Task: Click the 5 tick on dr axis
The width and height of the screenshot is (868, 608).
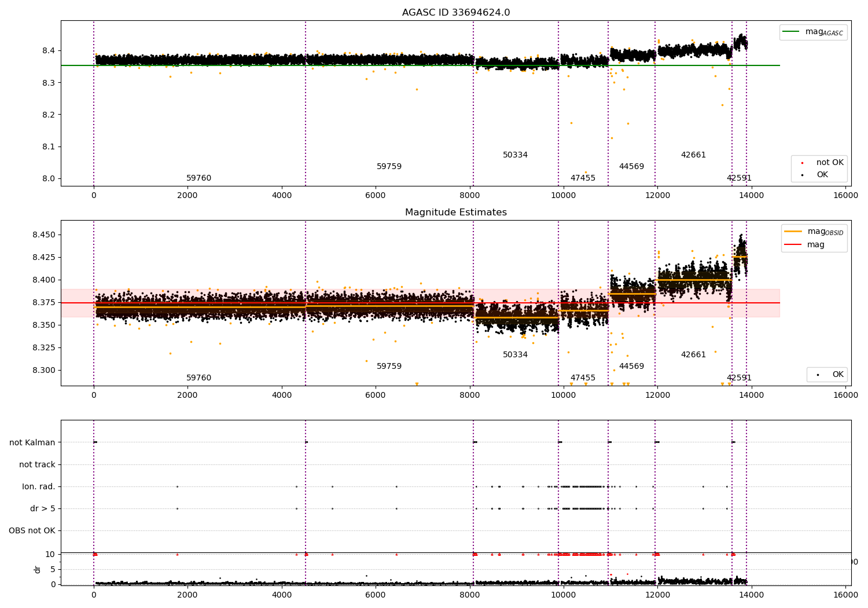Action: tap(53, 570)
